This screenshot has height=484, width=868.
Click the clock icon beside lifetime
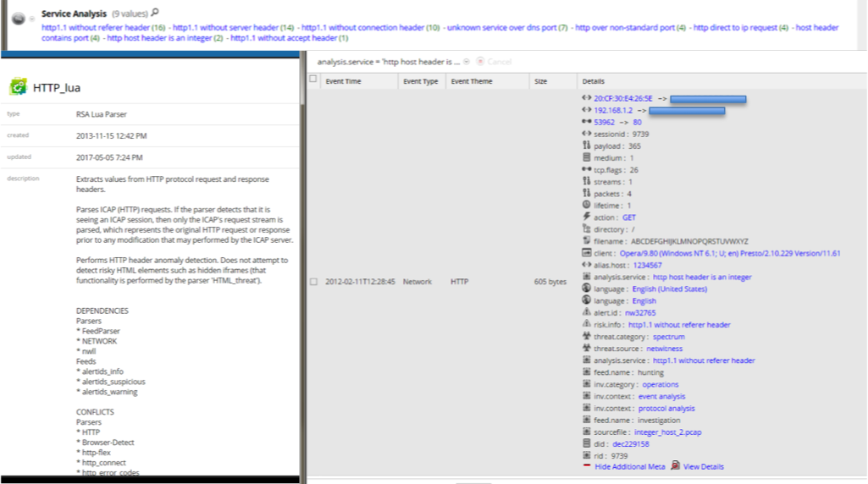pyautogui.click(x=586, y=206)
